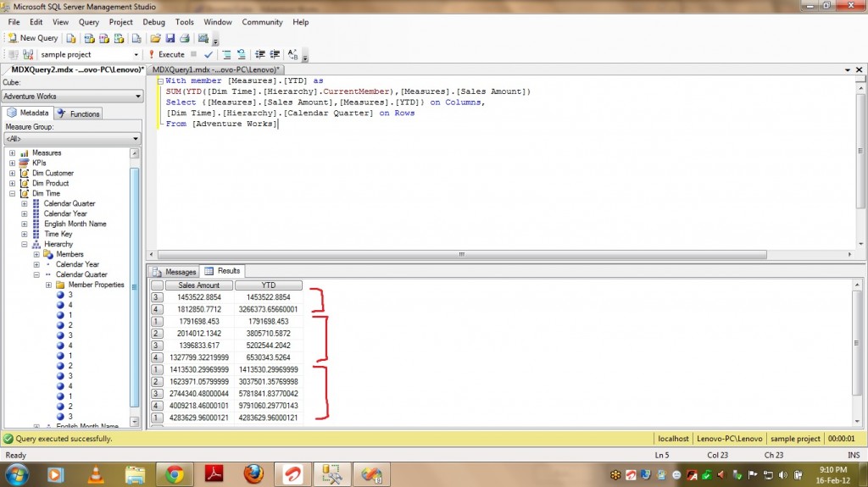Open the Query menu
This screenshot has width=868, height=487.
tap(88, 22)
